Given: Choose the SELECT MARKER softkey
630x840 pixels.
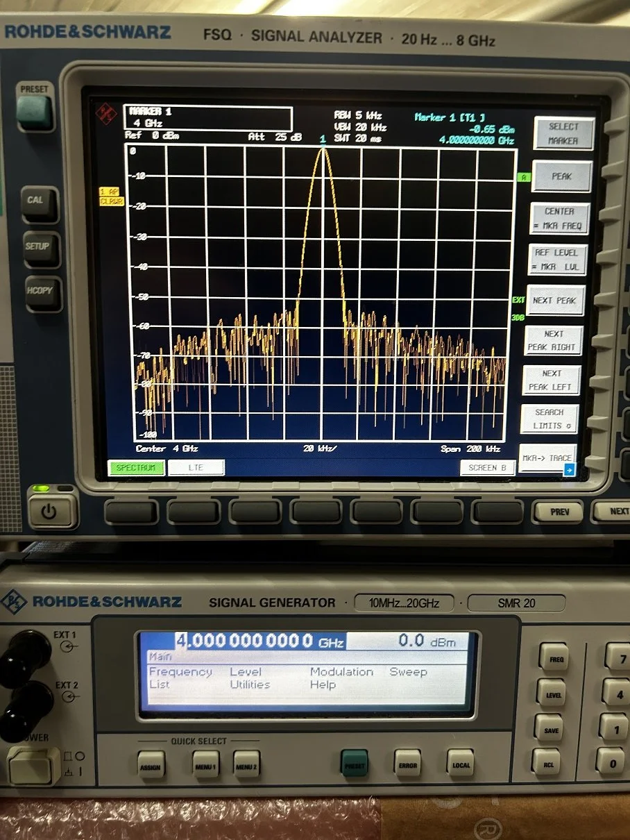Looking at the screenshot, I should pyautogui.click(x=563, y=133).
